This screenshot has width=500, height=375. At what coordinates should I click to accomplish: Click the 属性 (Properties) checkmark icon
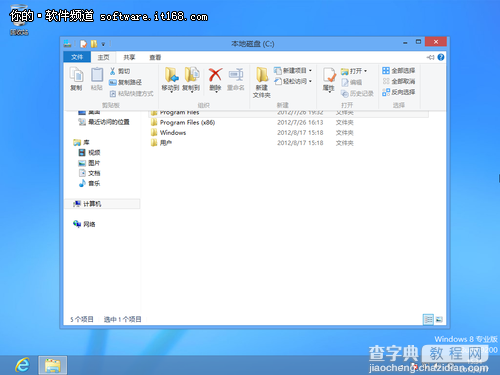pyautogui.click(x=329, y=75)
